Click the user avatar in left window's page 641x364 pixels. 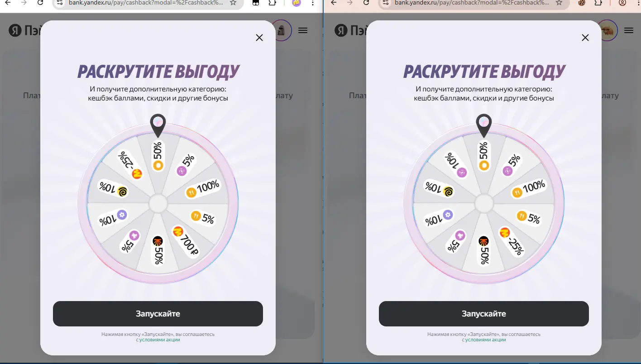(x=281, y=30)
